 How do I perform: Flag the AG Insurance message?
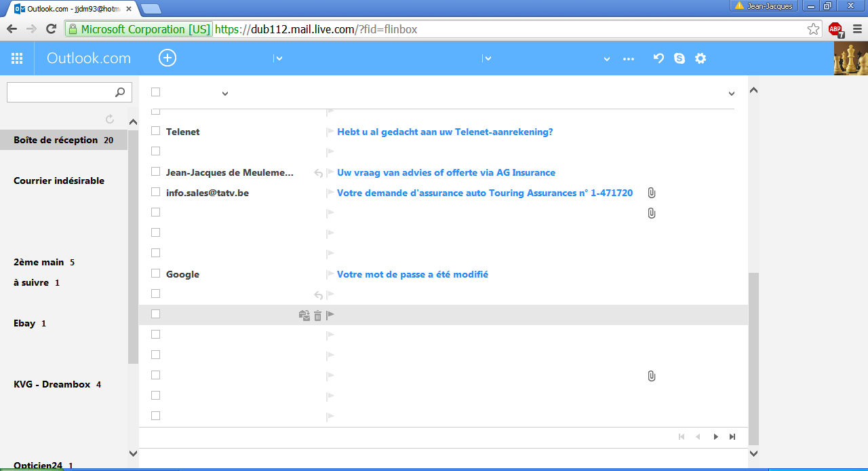coord(330,172)
